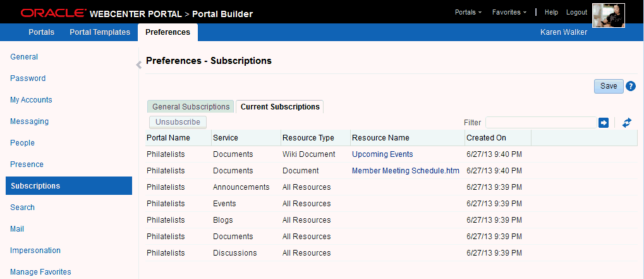The height and width of the screenshot is (279, 644).
Task: Open Password preferences in sidebar
Action: [x=28, y=78]
